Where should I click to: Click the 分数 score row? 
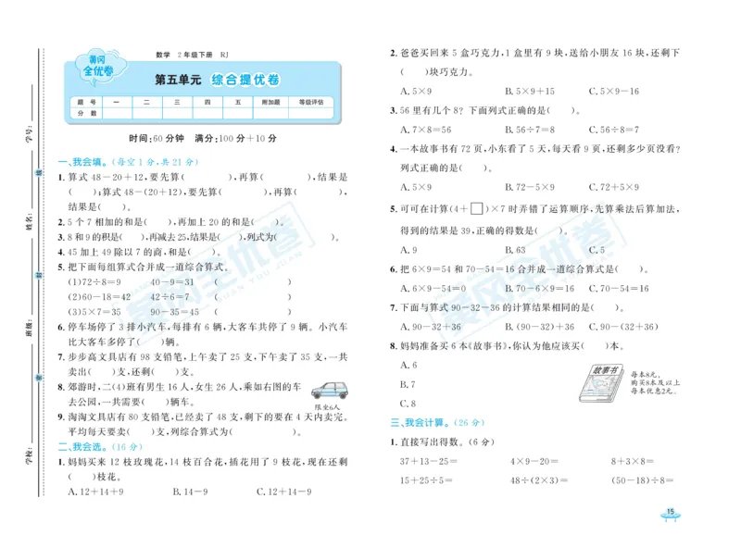[x=88, y=112]
